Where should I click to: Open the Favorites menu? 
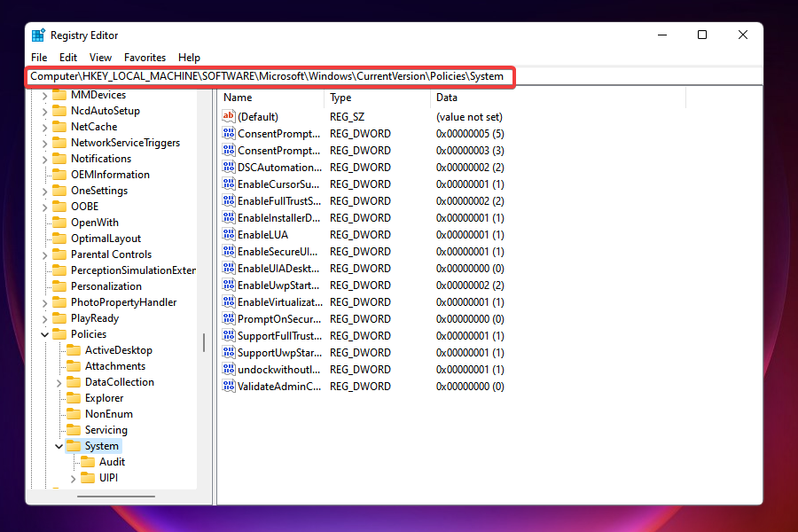pos(145,58)
